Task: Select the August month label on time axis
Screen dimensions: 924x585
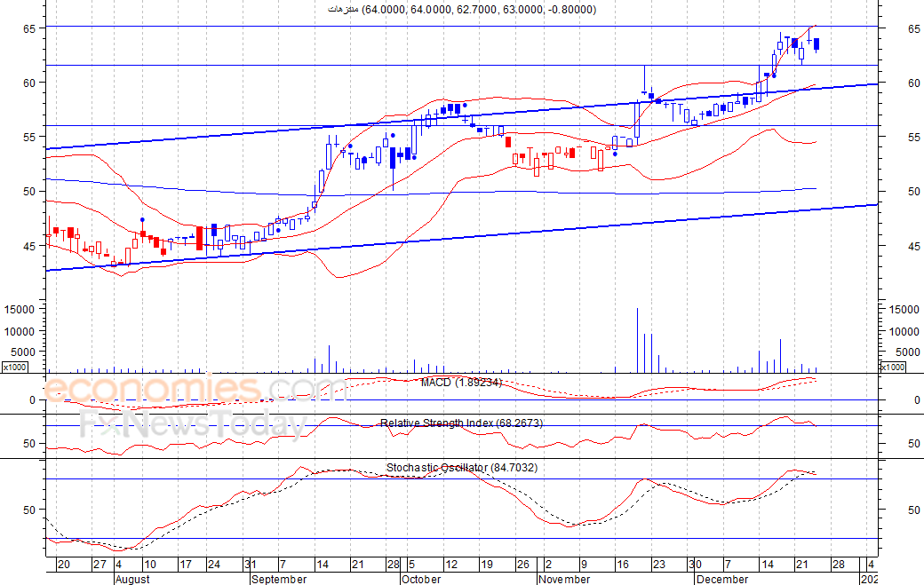Action: click(133, 579)
